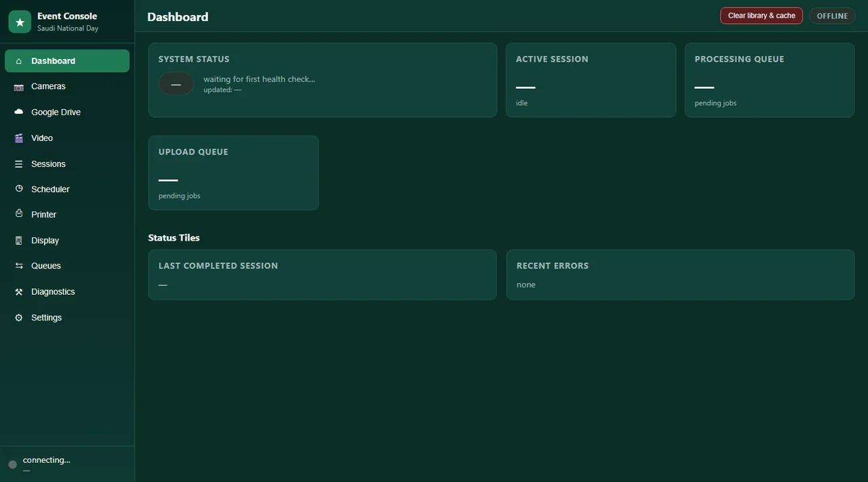Click the 'none' recent errors value
Image resolution: width=868 pixels, height=482 pixels.
click(x=526, y=285)
